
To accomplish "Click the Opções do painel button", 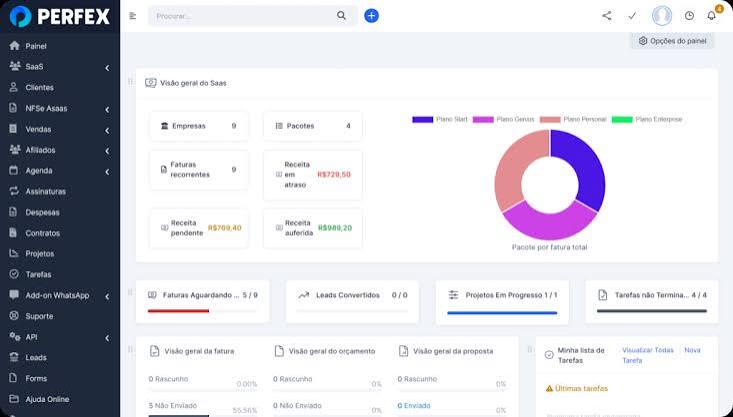I will [x=672, y=41].
